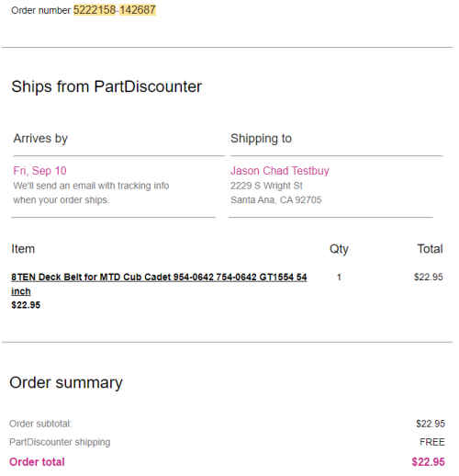The height and width of the screenshot is (476, 459).
Task: Click Santa Ana, CA 92705 address line
Action: click(x=275, y=200)
